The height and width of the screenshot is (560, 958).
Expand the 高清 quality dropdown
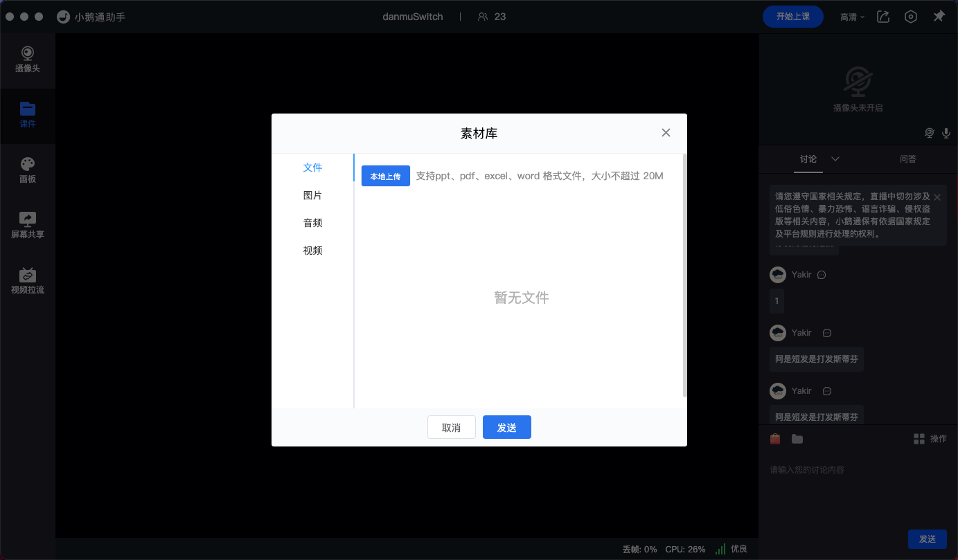(x=852, y=17)
